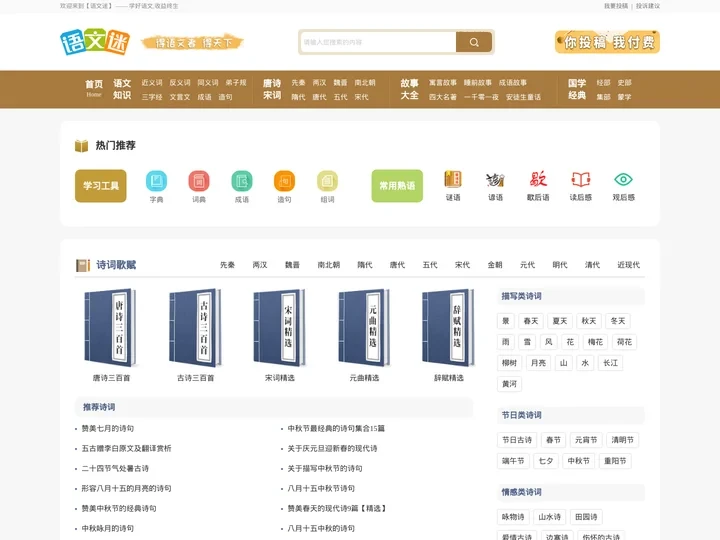Screen dimensions: 720x540
Task: Click the 元宵节 tag
Action: click(x=586, y=440)
